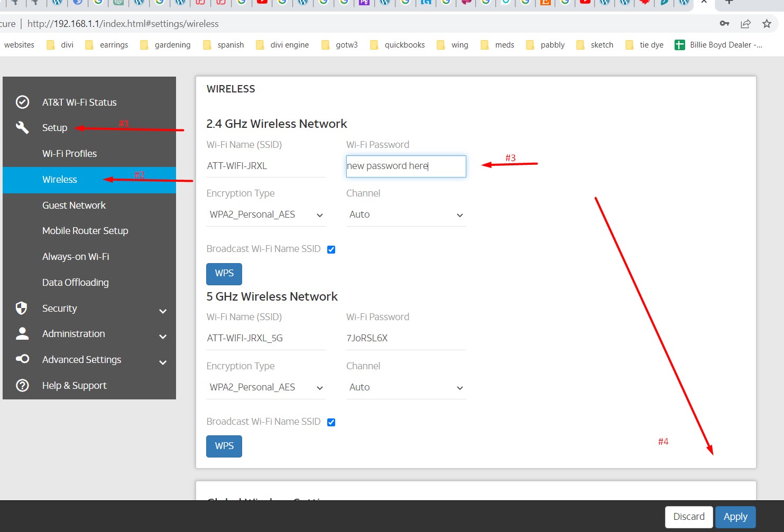This screenshot has height=532, width=784.
Task: Open the websites bookmark folder
Action: click(19, 45)
